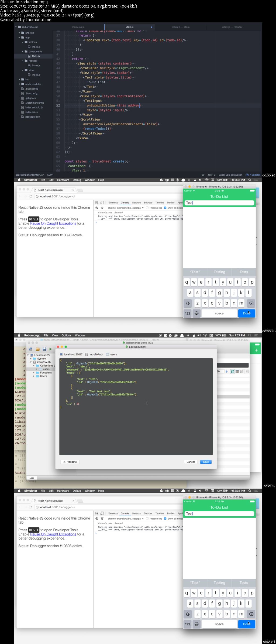Open index.android.js from the tree
The height and width of the screenshot is (644, 276).
click(x=34, y=107)
